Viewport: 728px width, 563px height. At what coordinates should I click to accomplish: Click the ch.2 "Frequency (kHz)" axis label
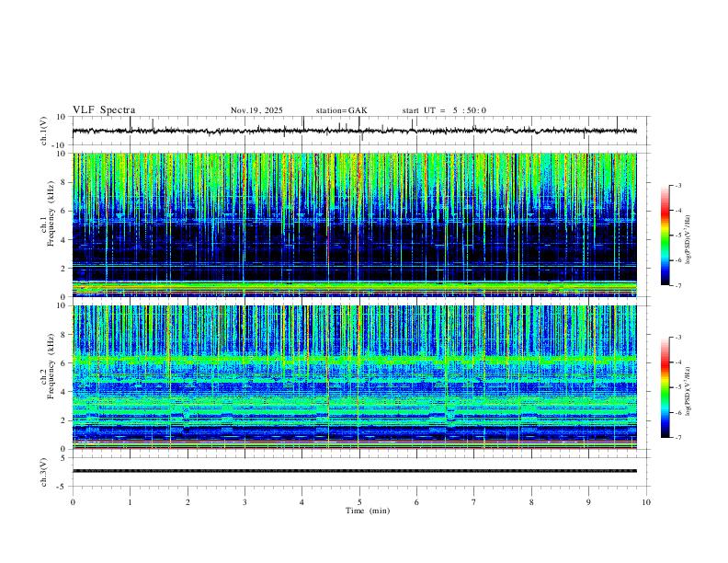pos(51,366)
